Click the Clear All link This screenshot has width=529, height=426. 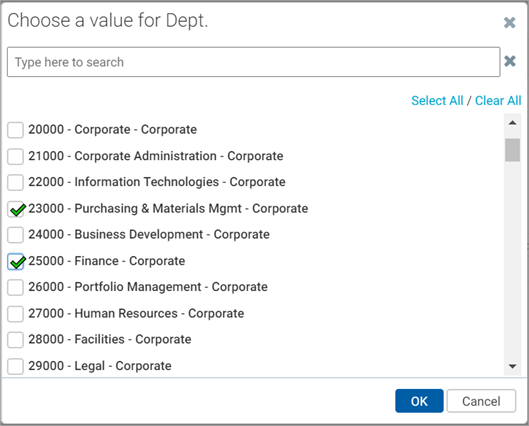pyautogui.click(x=498, y=101)
